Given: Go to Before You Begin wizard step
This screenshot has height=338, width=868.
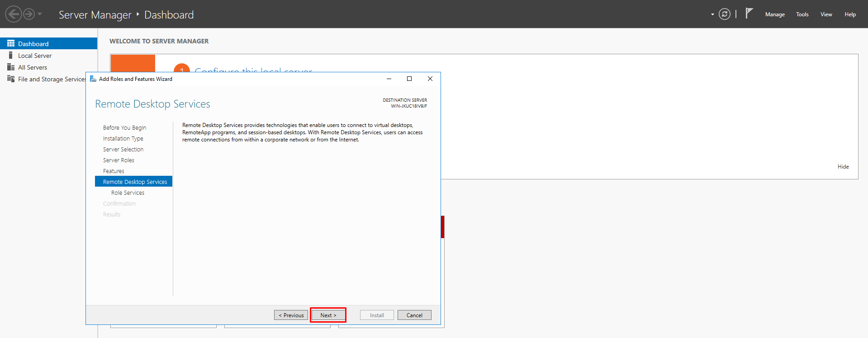Looking at the screenshot, I should point(124,127).
